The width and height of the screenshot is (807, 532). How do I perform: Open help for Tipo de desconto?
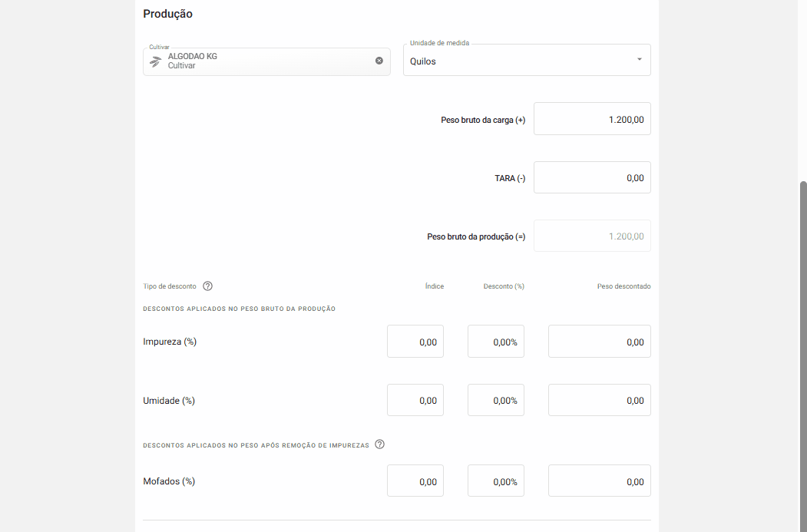click(x=207, y=286)
